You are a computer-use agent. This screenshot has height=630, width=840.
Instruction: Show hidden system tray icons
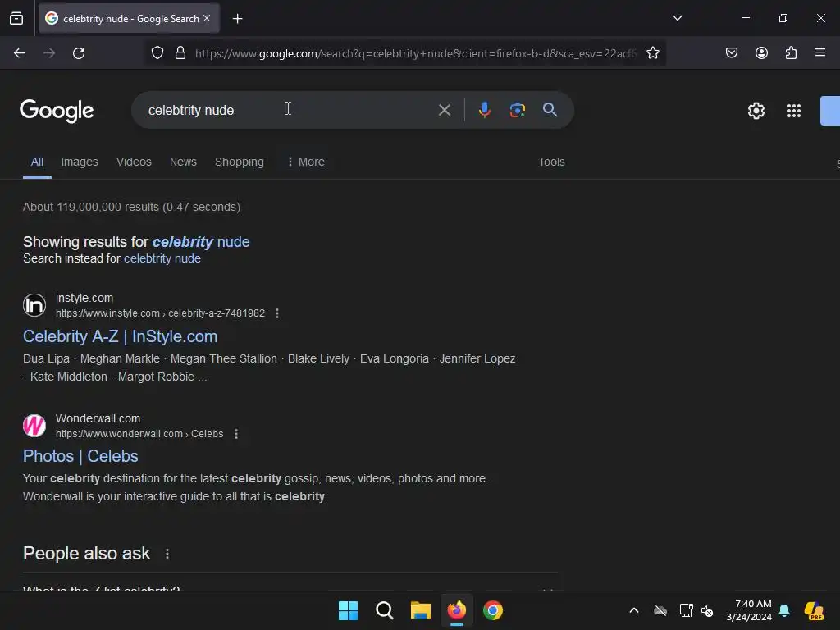(x=634, y=610)
